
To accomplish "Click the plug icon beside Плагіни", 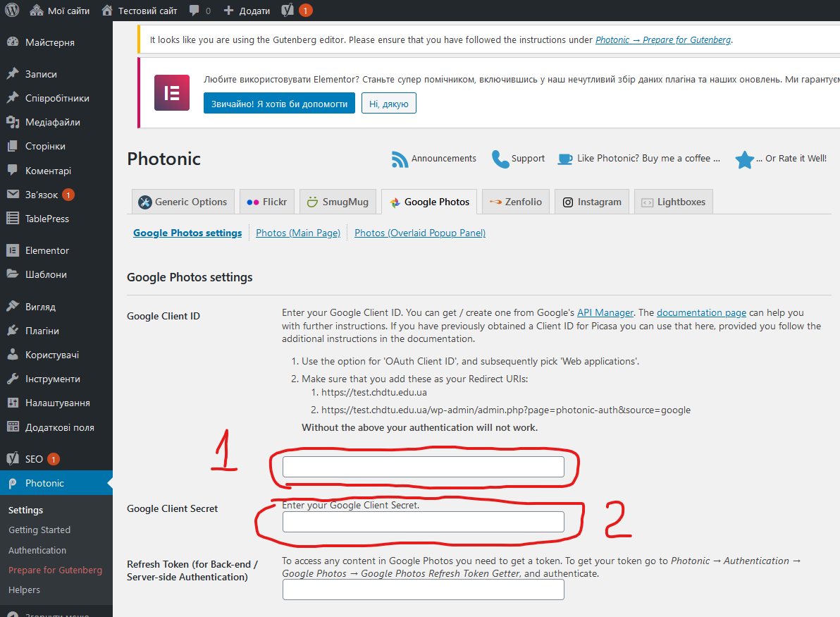I will pyautogui.click(x=13, y=331).
